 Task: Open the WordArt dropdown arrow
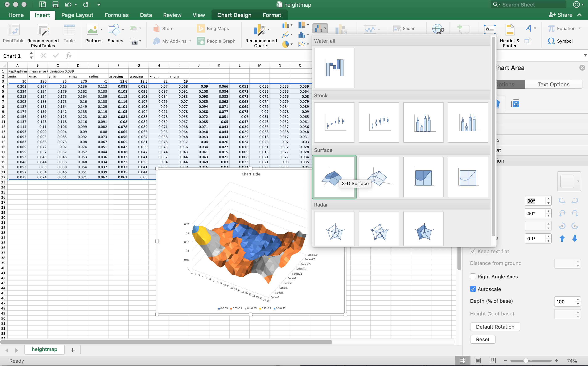535,28
